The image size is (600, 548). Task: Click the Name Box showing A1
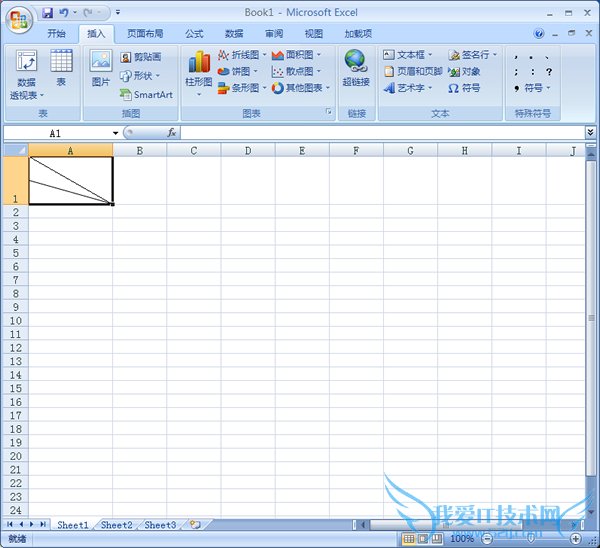[57, 133]
